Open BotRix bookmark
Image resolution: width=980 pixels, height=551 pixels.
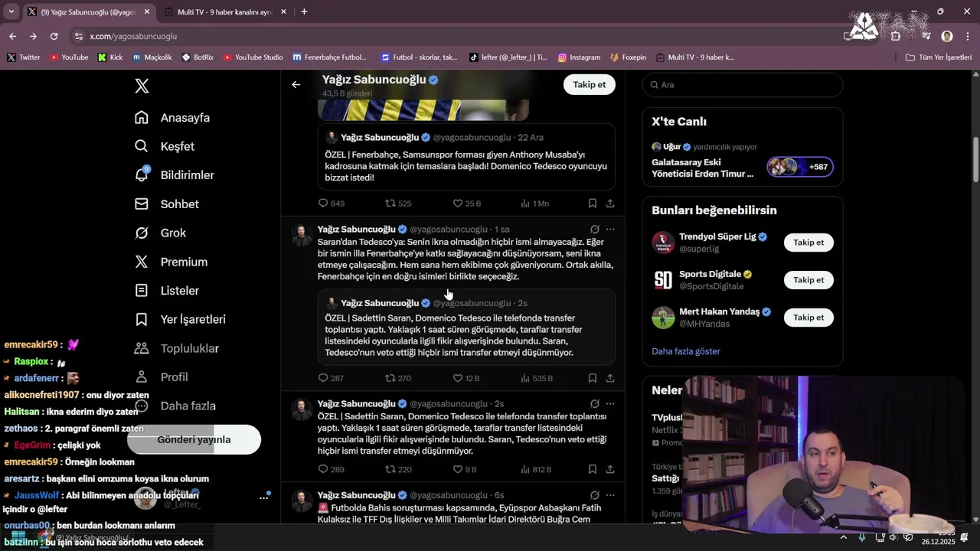[198, 57]
